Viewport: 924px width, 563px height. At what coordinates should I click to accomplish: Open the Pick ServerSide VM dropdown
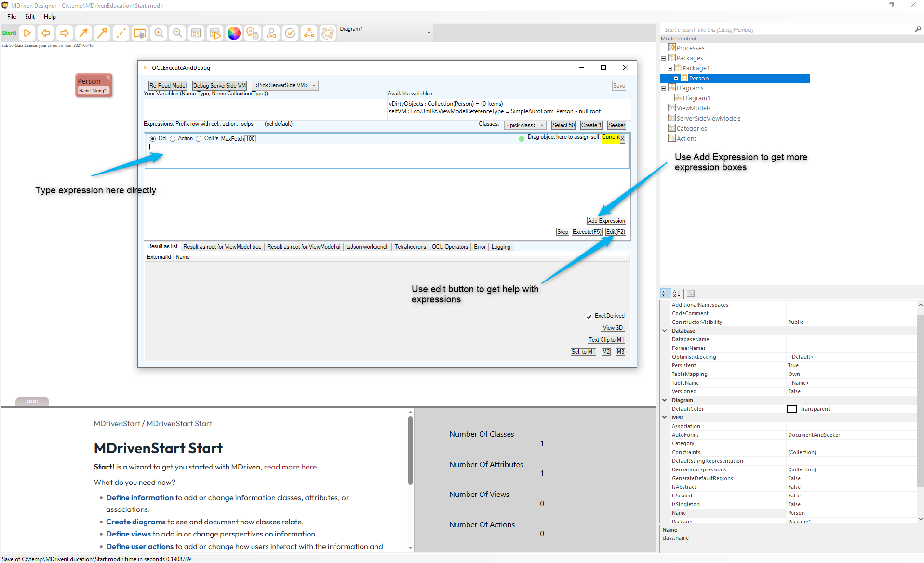coord(285,86)
